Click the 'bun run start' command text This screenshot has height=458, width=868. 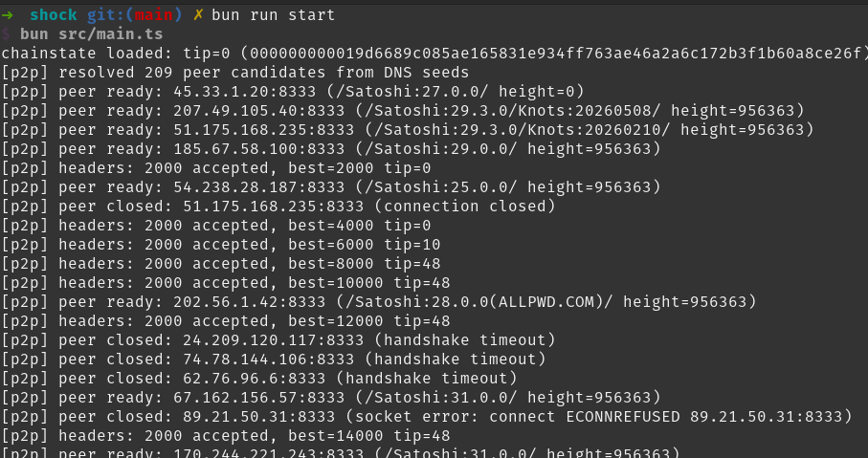[274, 15]
